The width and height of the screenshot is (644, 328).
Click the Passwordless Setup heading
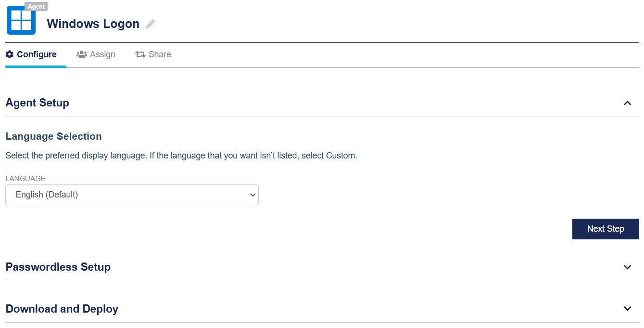(58, 267)
